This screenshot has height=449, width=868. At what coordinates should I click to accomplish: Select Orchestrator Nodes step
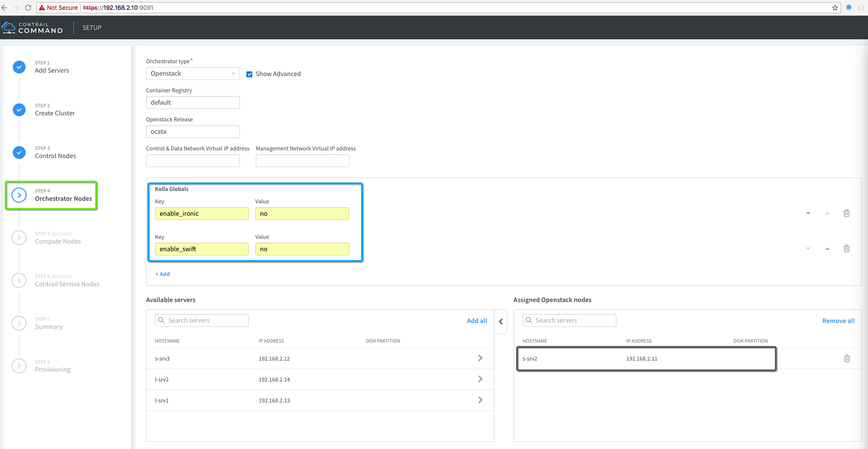tap(64, 199)
